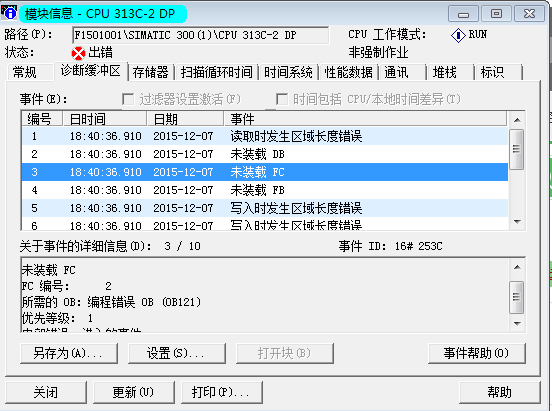Click the module info icon in title bar
The width and height of the screenshot is (552, 411).
(x=10, y=13)
